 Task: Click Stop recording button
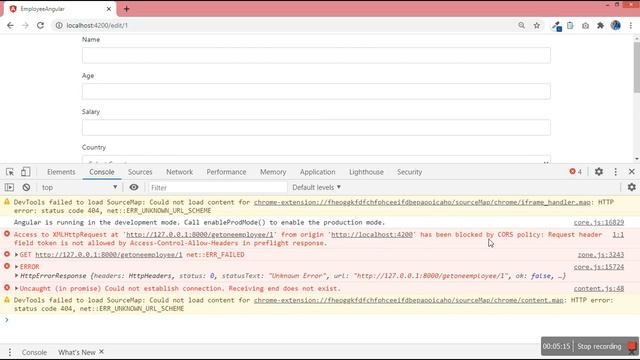tap(599, 346)
